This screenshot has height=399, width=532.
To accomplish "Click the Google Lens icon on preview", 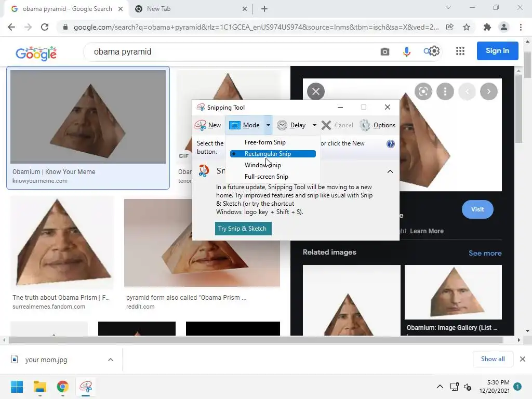I will pyautogui.click(x=423, y=91).
